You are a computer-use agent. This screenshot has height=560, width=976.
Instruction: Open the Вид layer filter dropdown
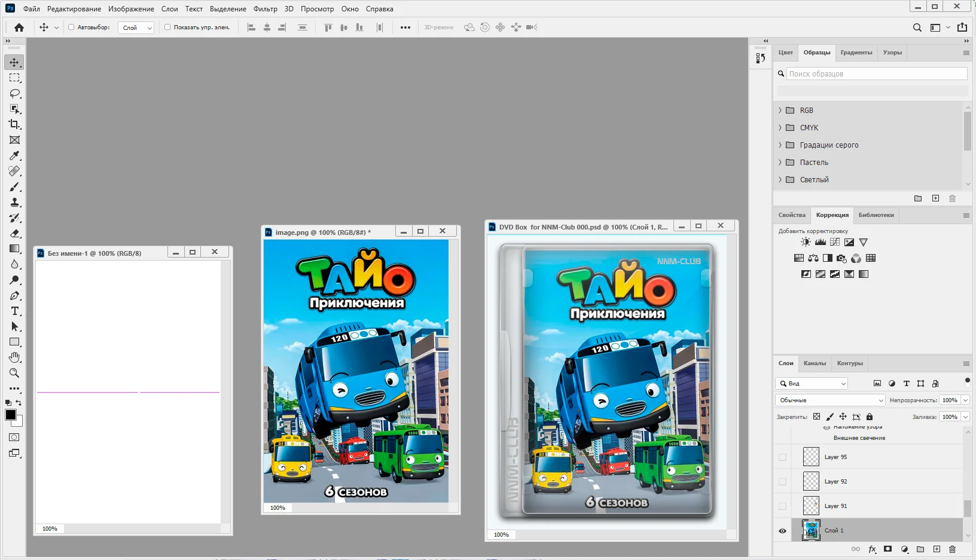tap(812, 384)
